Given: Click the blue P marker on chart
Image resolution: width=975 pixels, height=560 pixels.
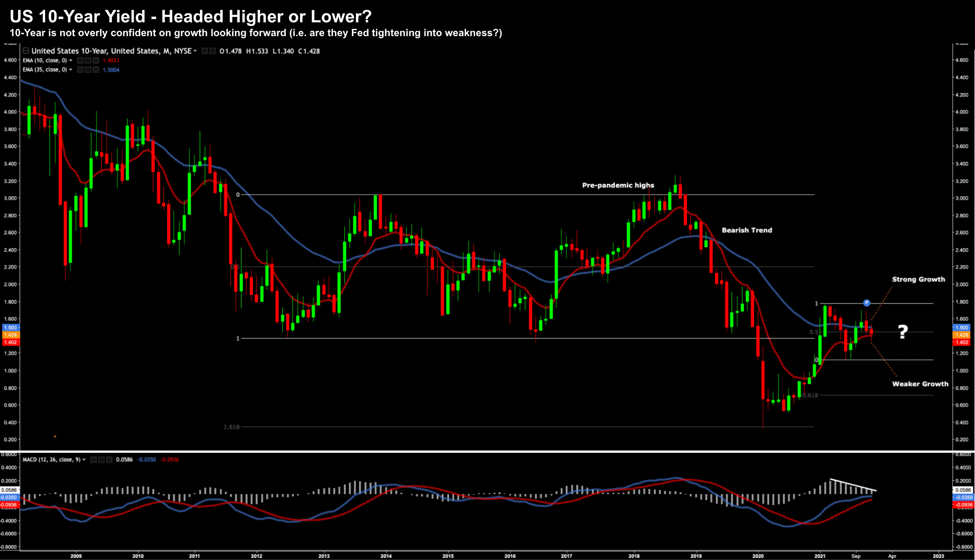Looking at the screenshot, I should (866, 303).
